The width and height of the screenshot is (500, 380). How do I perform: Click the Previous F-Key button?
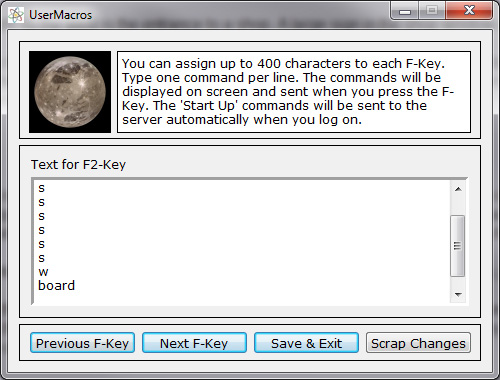coord(82,343)
